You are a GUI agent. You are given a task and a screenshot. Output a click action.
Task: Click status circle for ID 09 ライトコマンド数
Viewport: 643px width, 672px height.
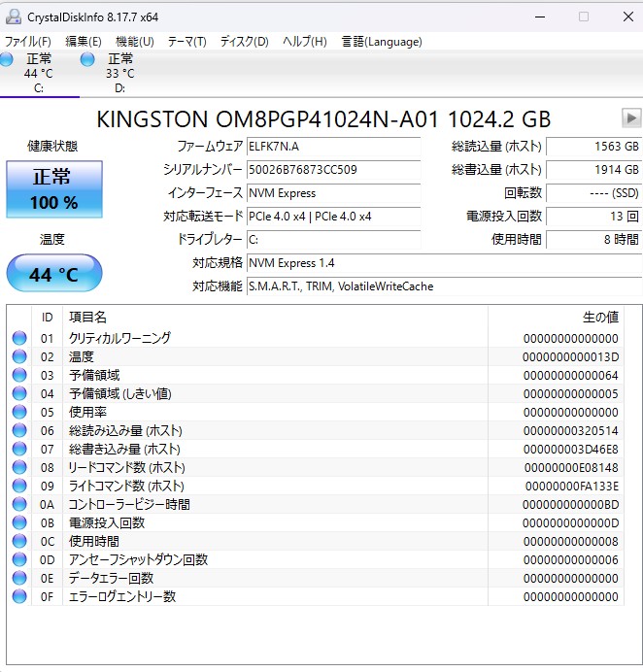(x=19, y=486)
